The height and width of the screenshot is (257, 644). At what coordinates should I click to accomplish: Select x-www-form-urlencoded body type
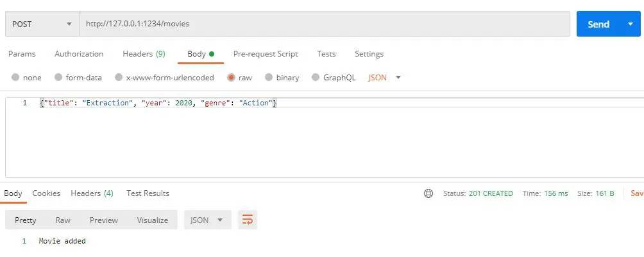(x=119, y=78)
